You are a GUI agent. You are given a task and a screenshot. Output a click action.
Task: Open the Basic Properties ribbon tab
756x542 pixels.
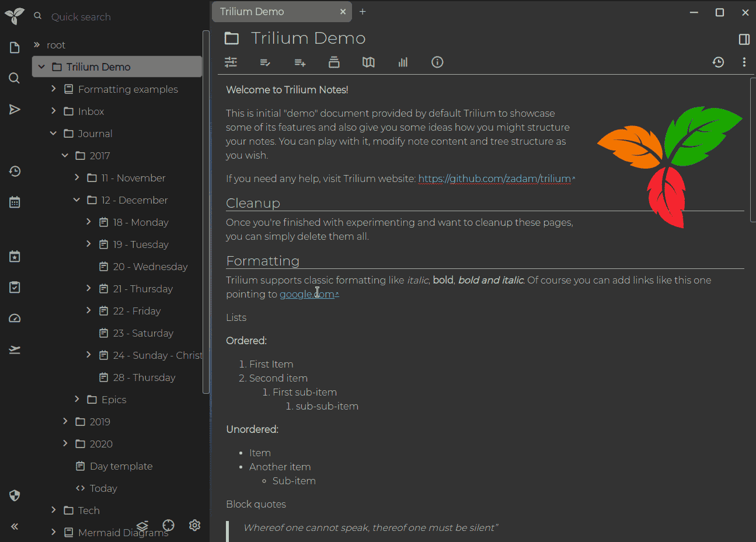[231, 62]
